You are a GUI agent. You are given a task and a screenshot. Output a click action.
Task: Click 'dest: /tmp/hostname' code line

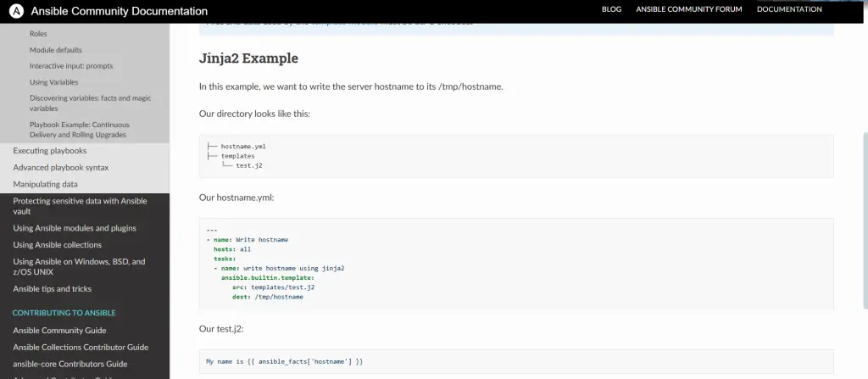click(268, 297)
